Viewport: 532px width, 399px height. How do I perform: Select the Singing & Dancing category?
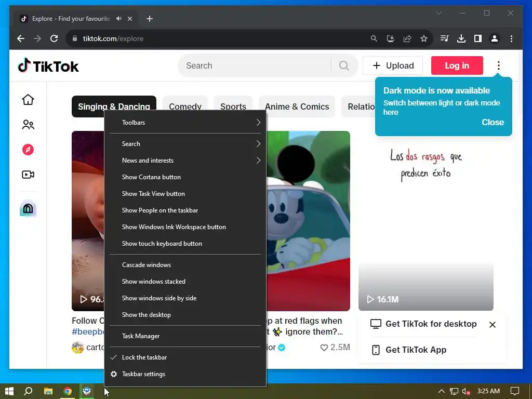[114, 107]
